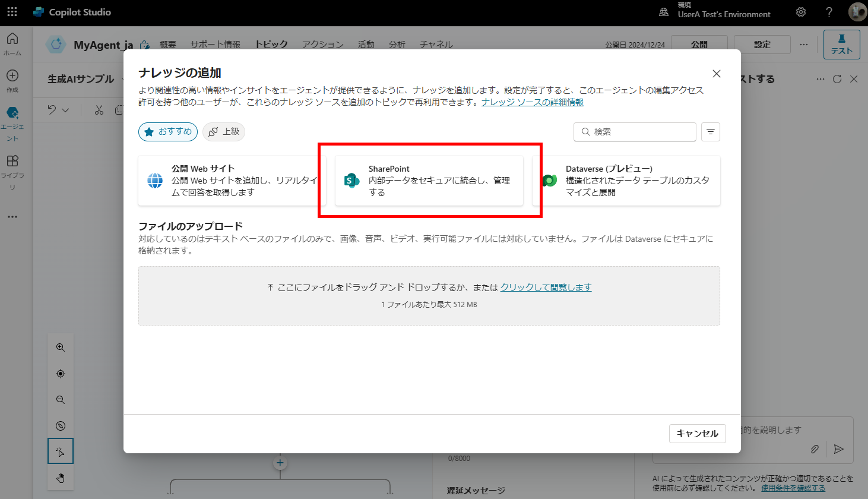
Task: Open the ellipsis menu next to 設定
Action: click(x=804, y=45)
